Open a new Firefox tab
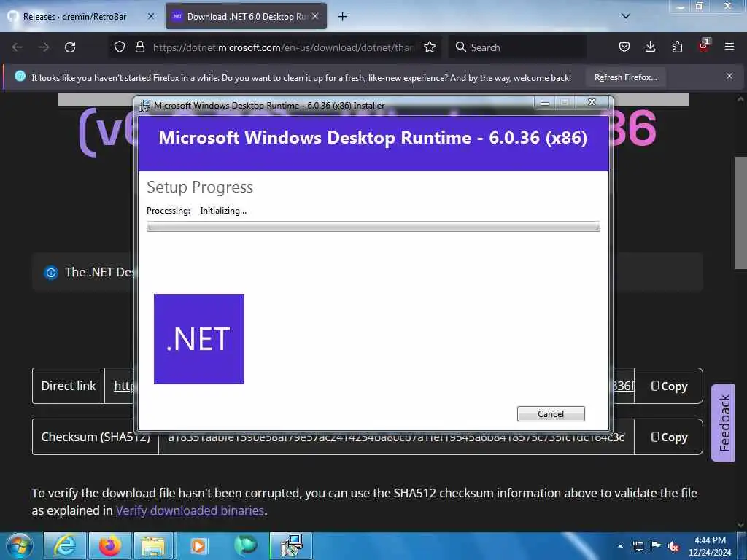 [x=343, y=17]
